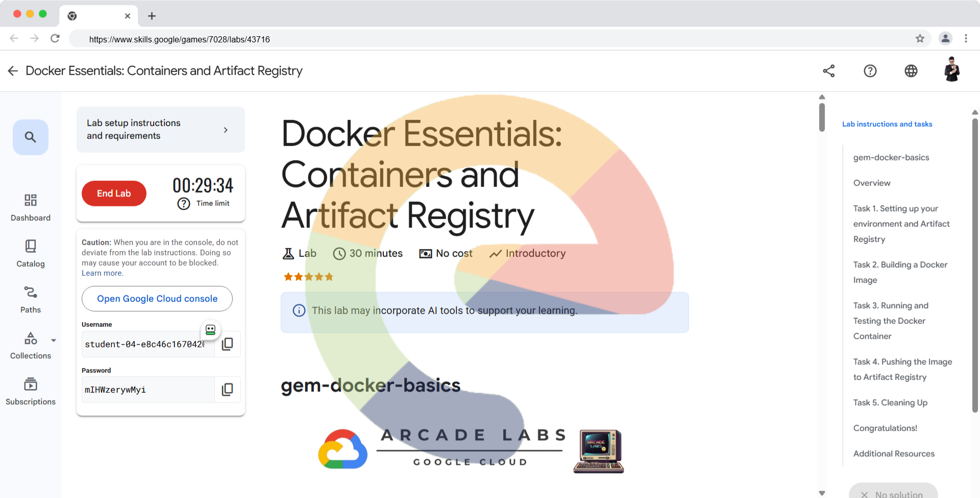This screenshot has width=980, height=498.
Task: Click Lab instructions and tasks heading
Action: [x=887, y=124]
